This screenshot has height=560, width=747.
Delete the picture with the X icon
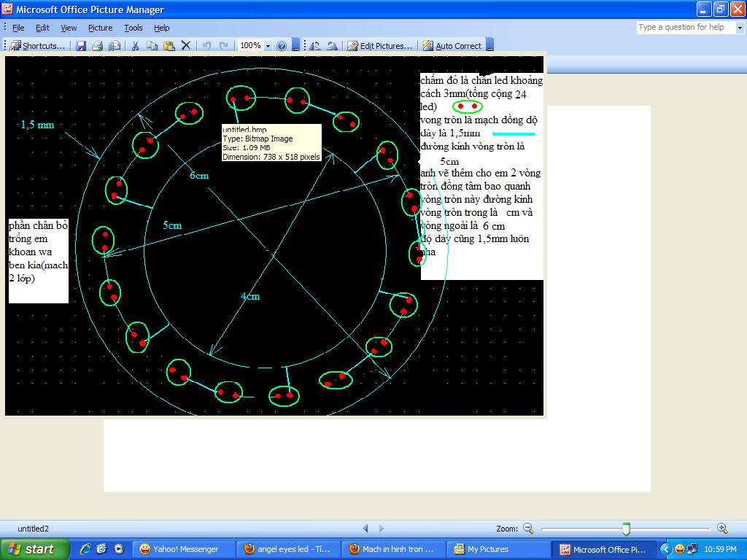click(186, 46)
